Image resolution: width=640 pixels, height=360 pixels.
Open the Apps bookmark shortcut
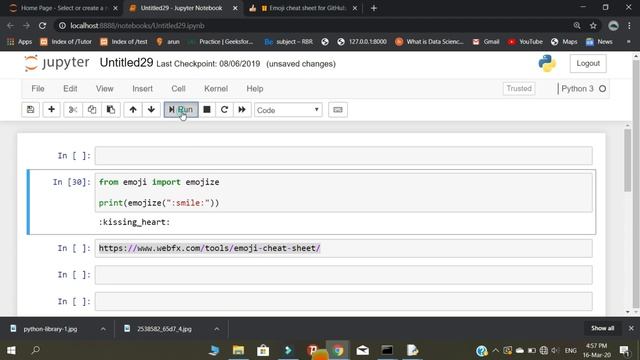pos(19,42)
